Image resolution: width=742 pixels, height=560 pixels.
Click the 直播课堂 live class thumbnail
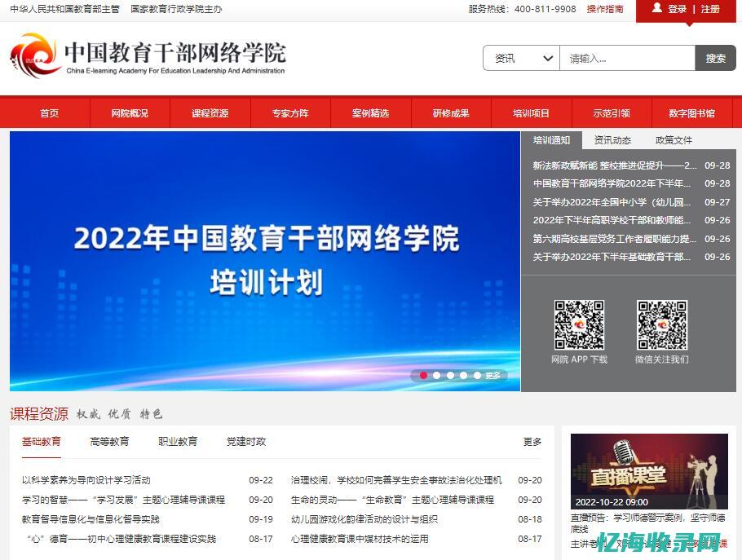649,471
